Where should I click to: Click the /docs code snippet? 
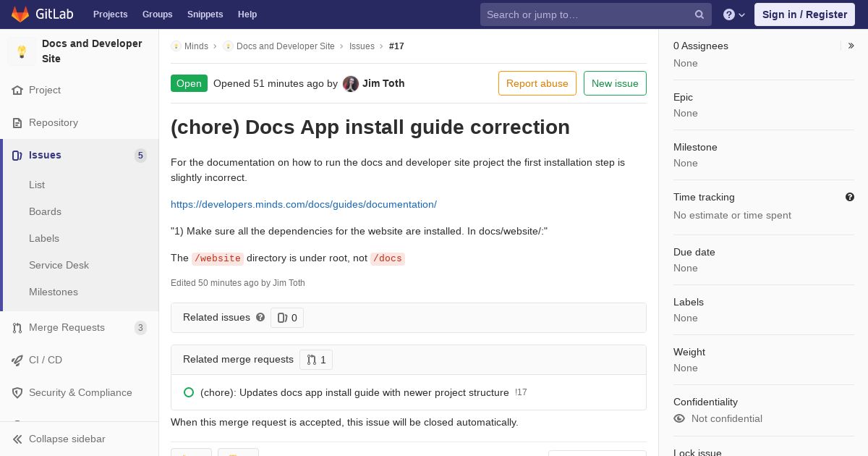(x=388, y=258)
